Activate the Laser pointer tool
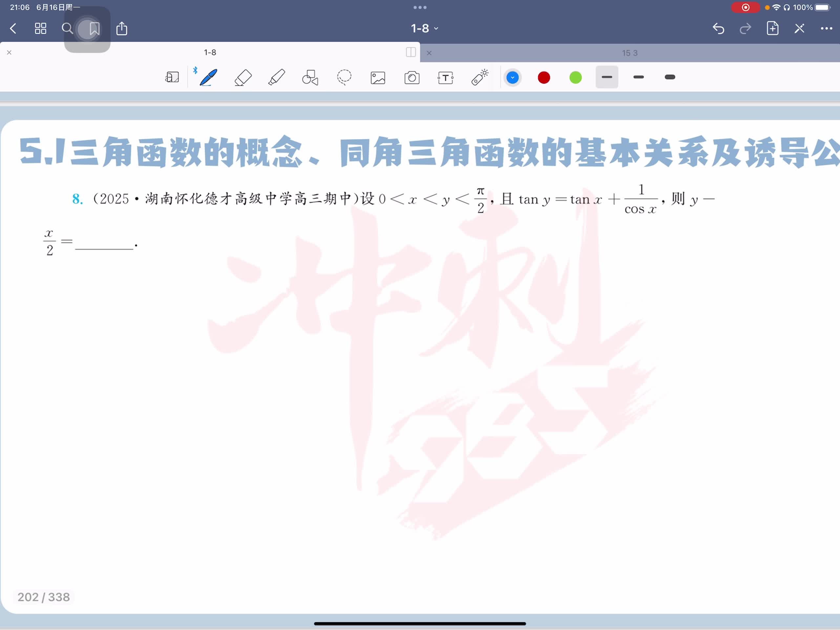This screenshot has width=840, height=630. (x=480, y=77)
